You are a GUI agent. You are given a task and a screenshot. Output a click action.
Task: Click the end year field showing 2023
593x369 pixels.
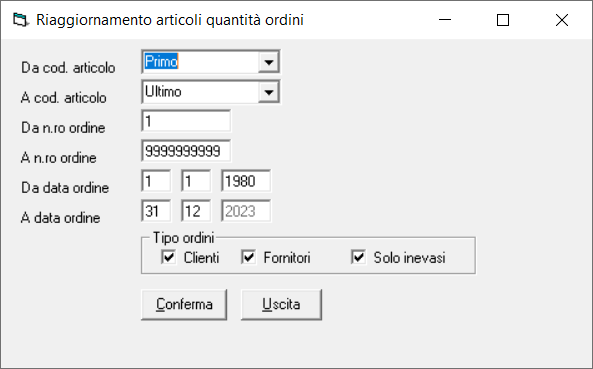pyautogui.click(x=246, y=211)
